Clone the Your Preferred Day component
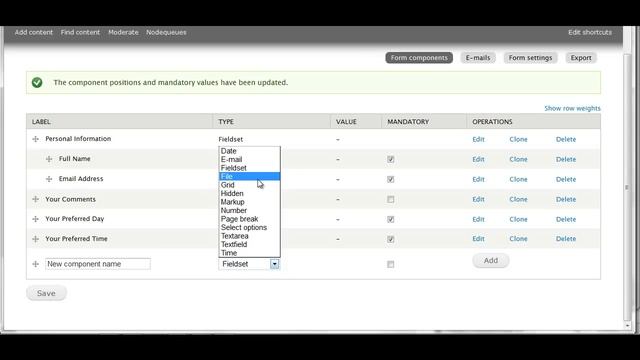 point(518,219)
